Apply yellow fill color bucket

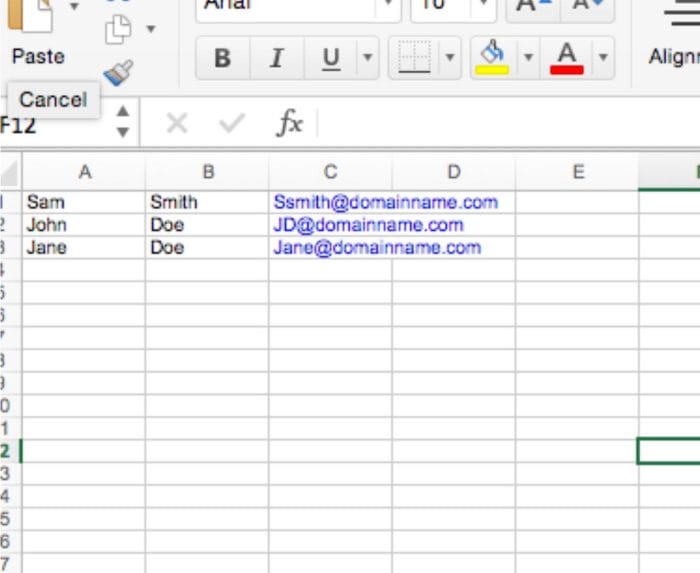click(492, 58)
